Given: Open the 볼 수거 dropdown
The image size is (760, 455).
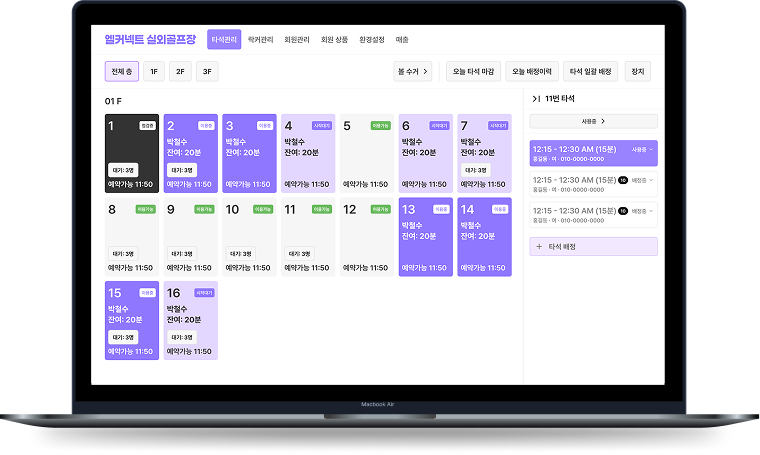Looking at the screenshot, I should (x=413, y=71).
